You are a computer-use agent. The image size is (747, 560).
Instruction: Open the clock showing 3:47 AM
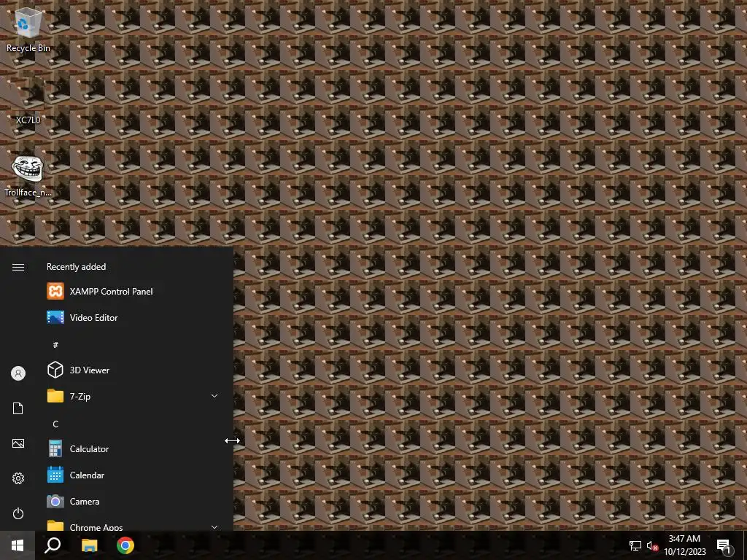pos(684,545)
